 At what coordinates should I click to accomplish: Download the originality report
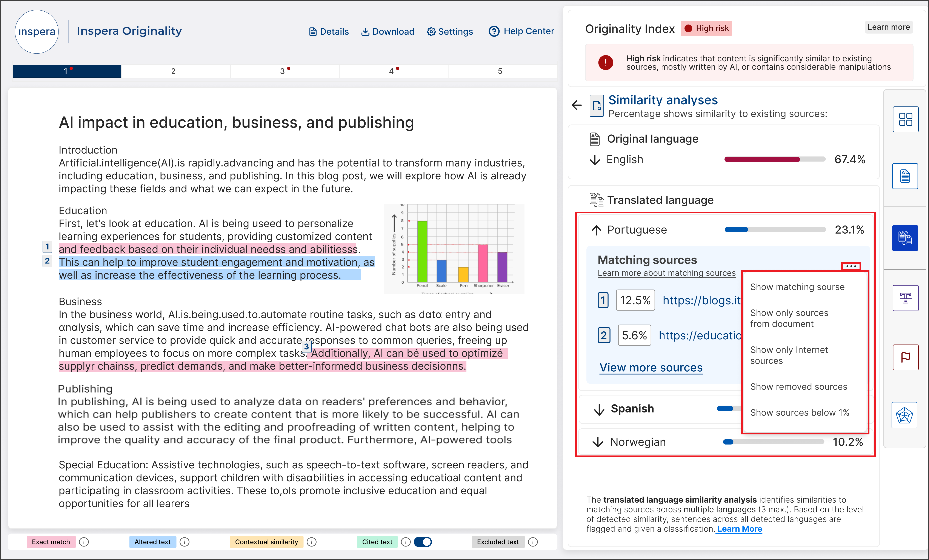click(388, 31)
